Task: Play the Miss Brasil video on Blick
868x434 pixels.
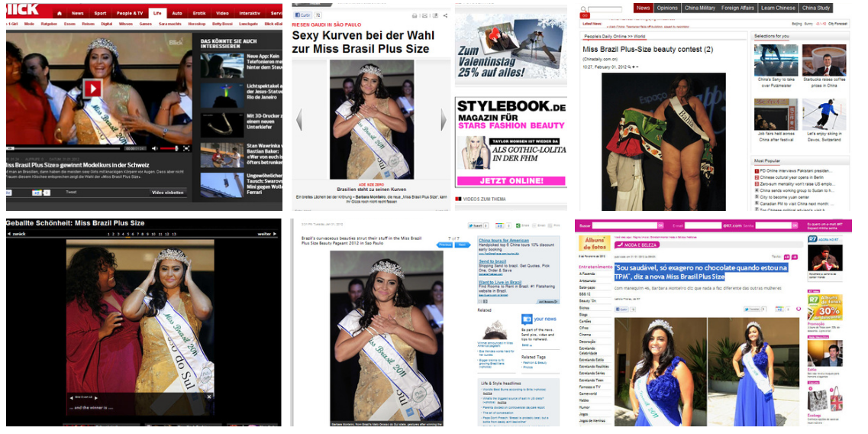Action: [92, 88]
